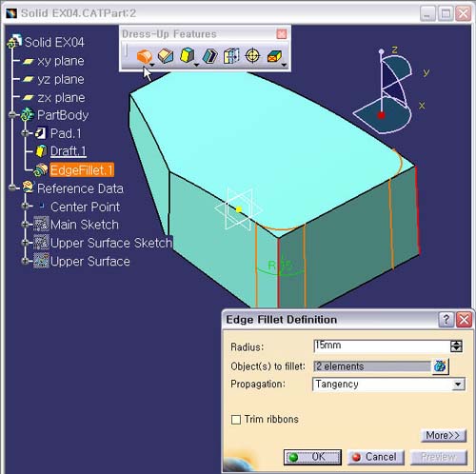Click OK in Edge Fillet Definition
The height and width of the screenshot is (474, 476).
point(312,457)
